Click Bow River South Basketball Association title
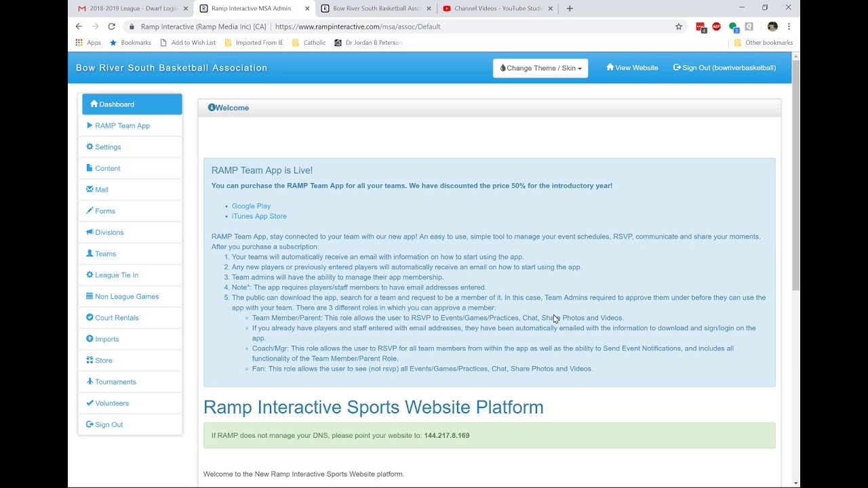This screenshot has height=488, width=868. [172, 68]
